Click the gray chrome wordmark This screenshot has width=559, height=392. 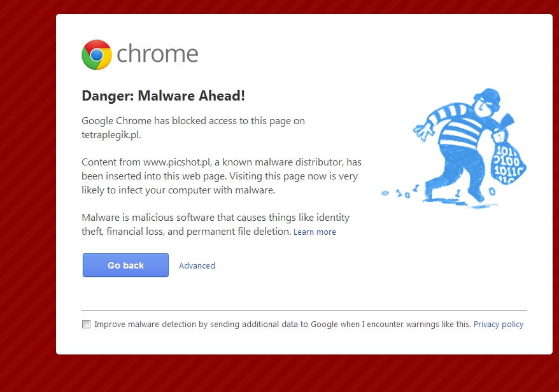pyautogui.click(x=157, y=54)
